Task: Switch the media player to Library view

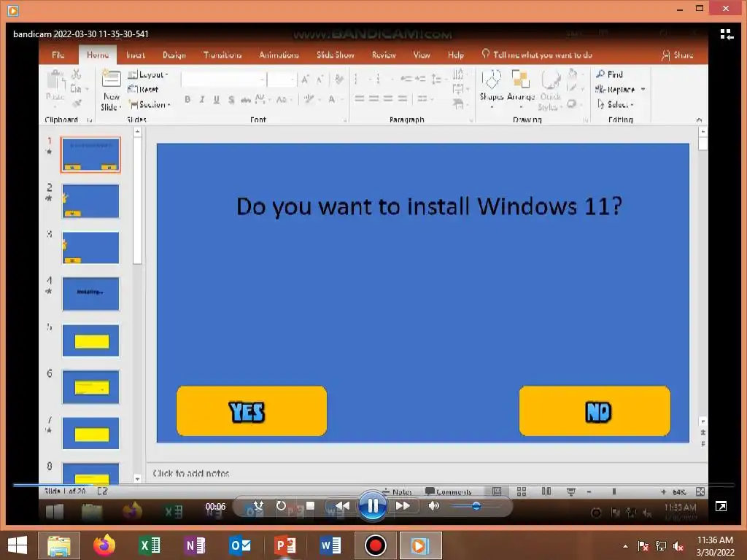Action: click(x=727, y=34)
